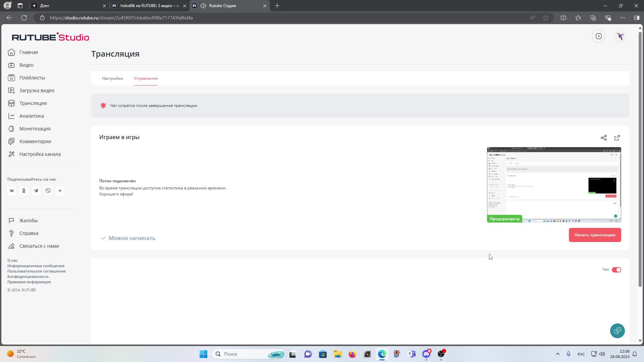Click the stream Предпросмотр thumbnail
Image resolution: width=644 pixels, height=362 pixels.
554,185
